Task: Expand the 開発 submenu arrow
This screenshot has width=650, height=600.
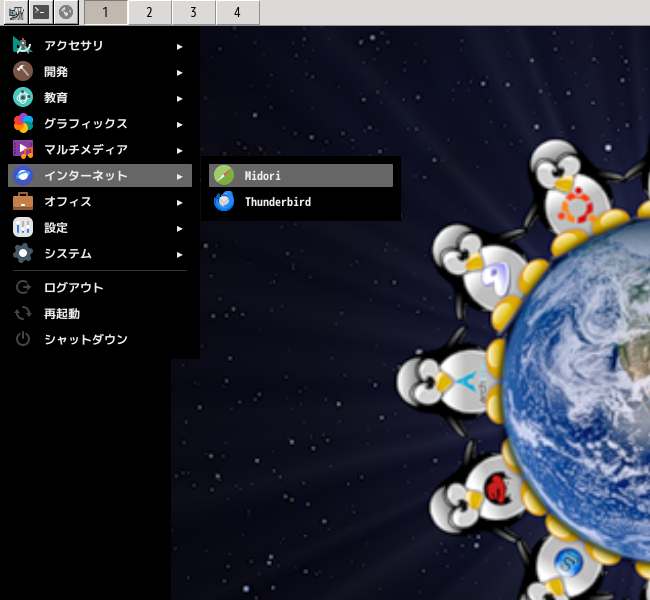Action: [179, 73]
